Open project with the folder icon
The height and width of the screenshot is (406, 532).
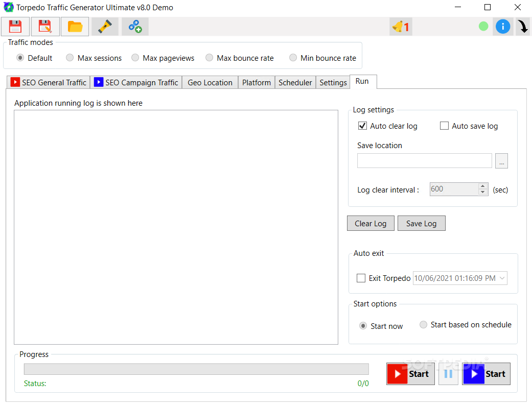pyautogui.click(x=75, y=27)
